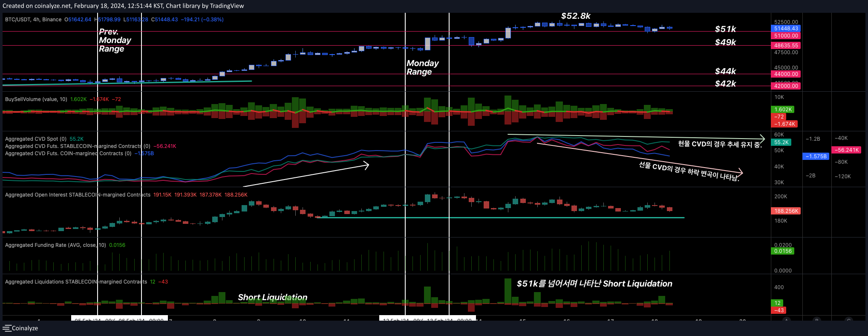The image size is (868, 336).
Task: Click Aggregated CVD Futs. COIN-margined legend
Action: click(x=68, y=154)
